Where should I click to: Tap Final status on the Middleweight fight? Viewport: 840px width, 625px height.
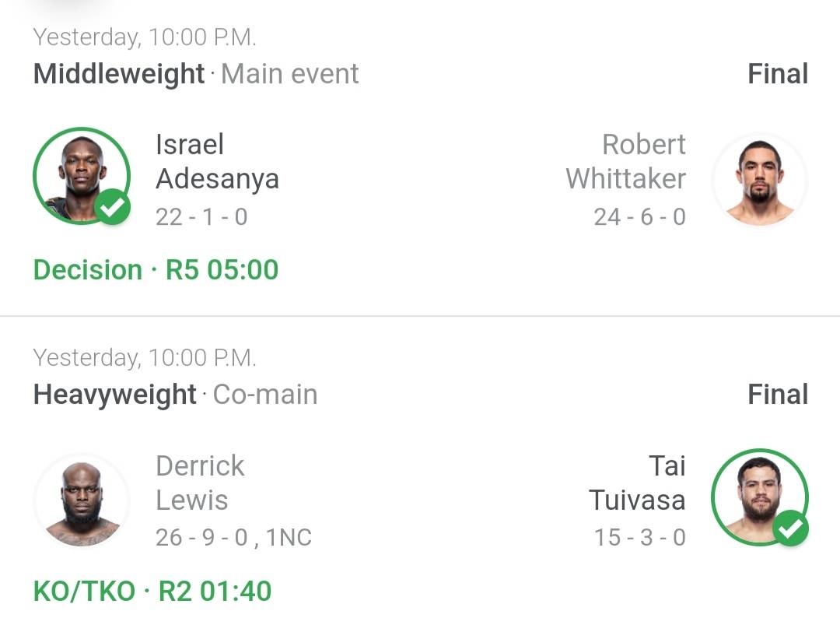tap(778, 74)
